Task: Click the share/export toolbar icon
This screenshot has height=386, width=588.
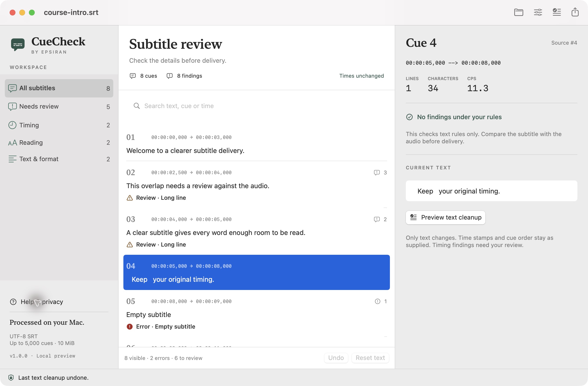Action: point(575,12)
